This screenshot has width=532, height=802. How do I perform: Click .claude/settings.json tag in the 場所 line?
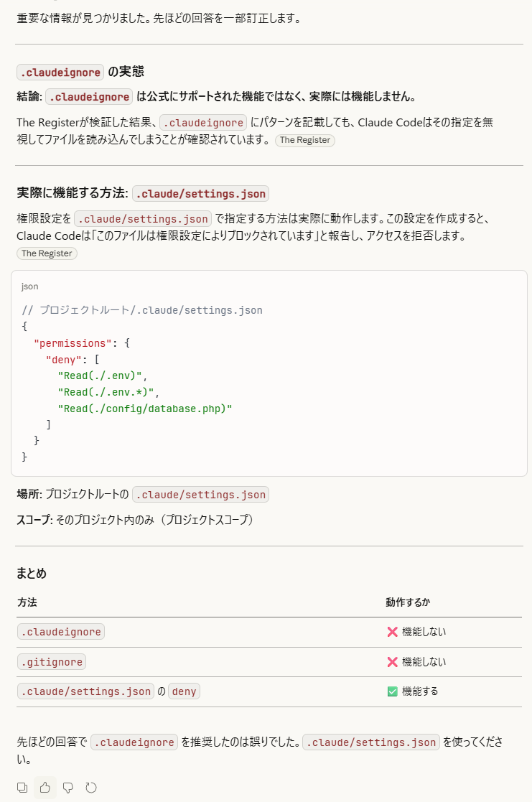200,495
